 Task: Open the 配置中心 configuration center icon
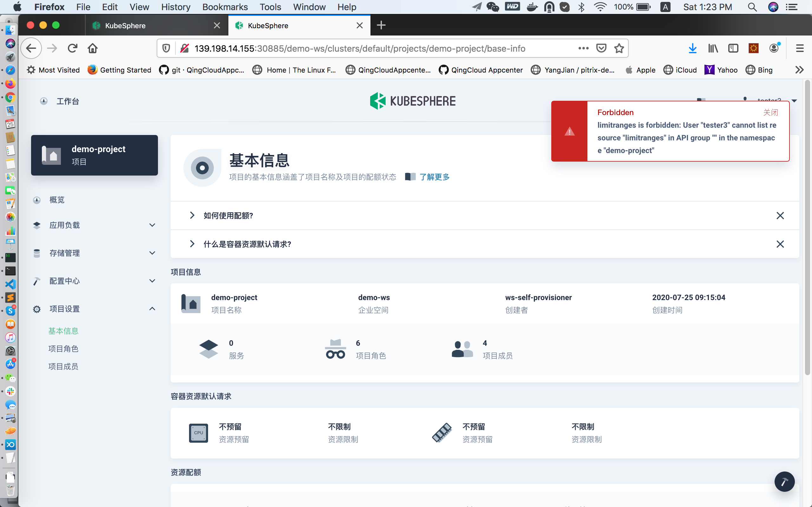37,281
